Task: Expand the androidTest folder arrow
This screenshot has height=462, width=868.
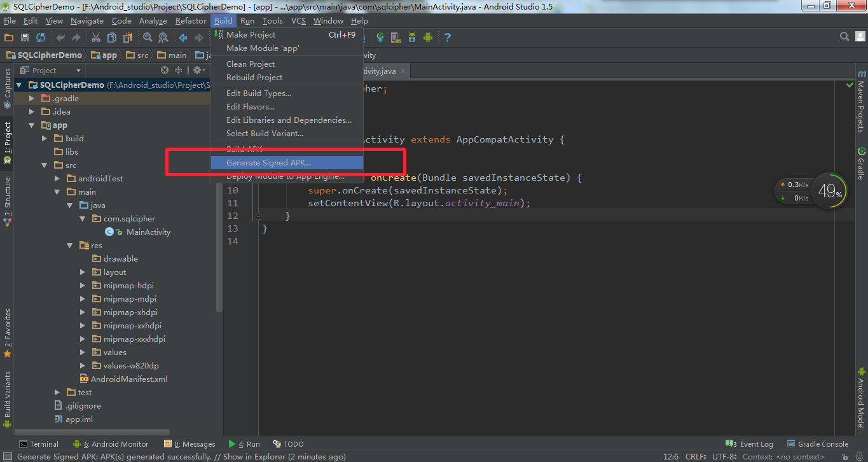Action: point(57,178)
